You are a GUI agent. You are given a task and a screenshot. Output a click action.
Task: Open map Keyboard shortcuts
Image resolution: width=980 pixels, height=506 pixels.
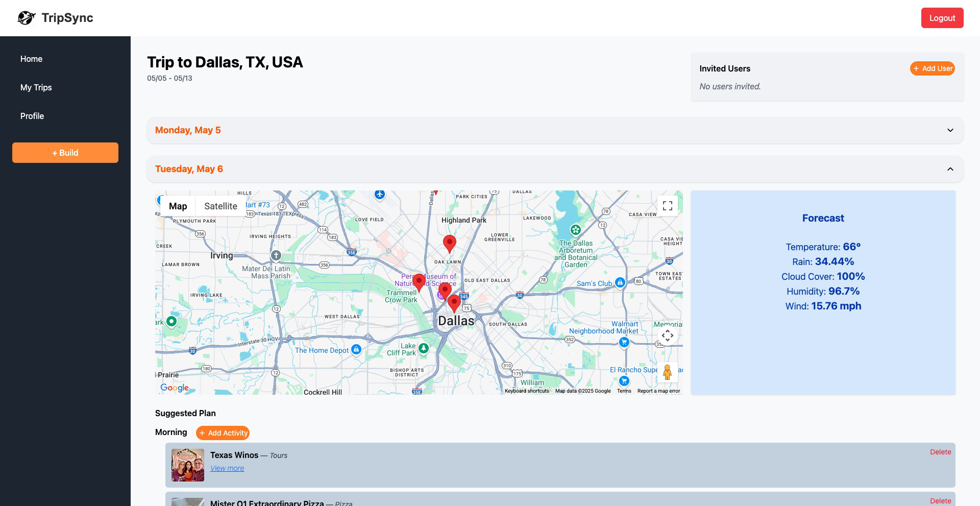[x=527, y=391]
